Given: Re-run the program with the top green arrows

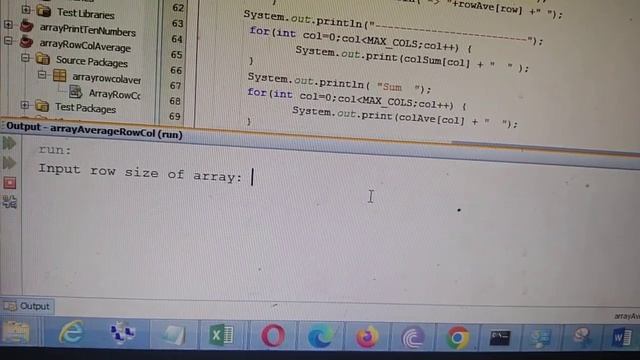Looking at the screenshot, I should tap(9, 143).
